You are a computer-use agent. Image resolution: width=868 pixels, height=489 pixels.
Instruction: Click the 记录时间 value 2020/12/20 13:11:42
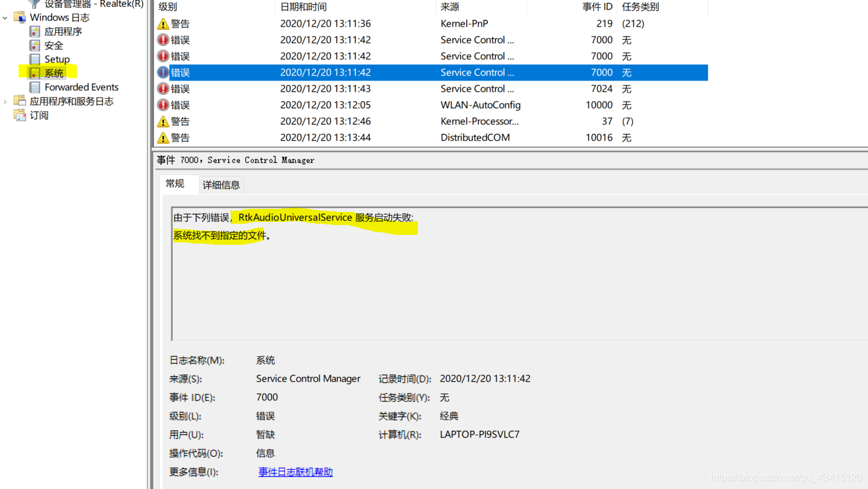(485, 379)
